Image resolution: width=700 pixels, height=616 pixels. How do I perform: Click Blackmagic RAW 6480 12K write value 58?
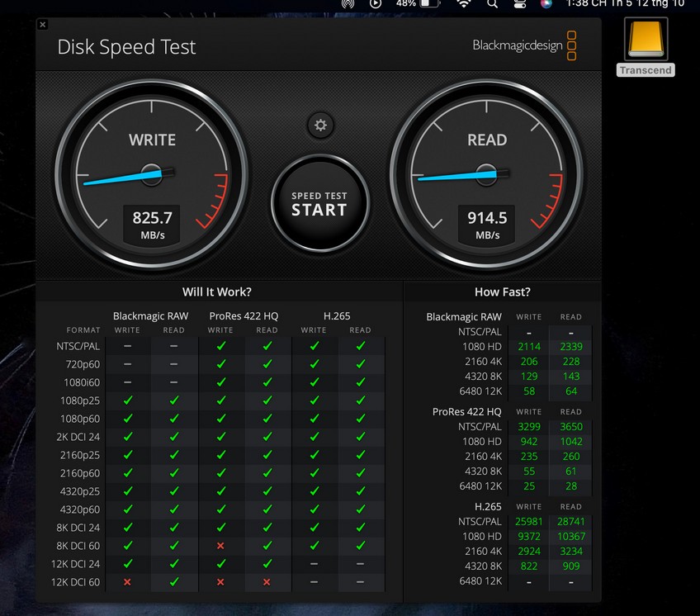coord(529,391)
